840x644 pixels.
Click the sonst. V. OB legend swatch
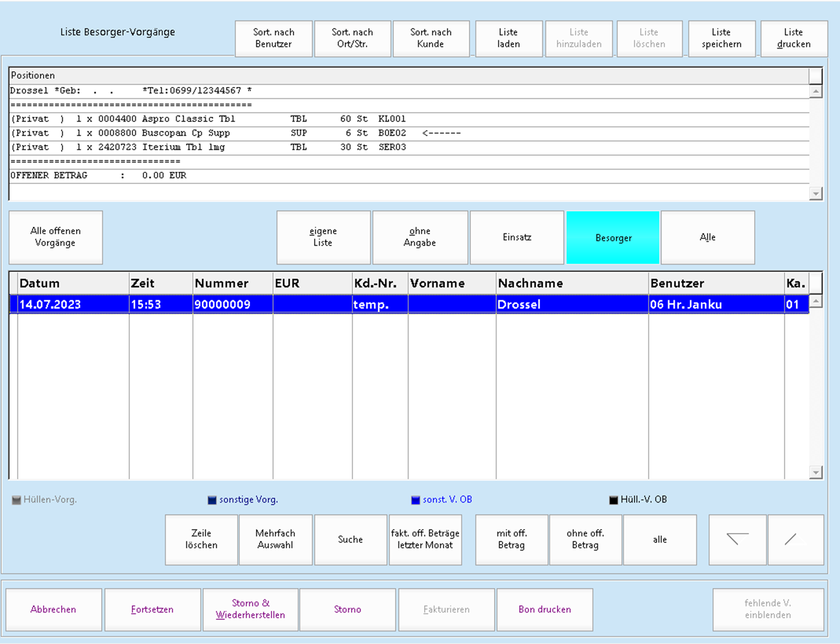click(415, 500)
